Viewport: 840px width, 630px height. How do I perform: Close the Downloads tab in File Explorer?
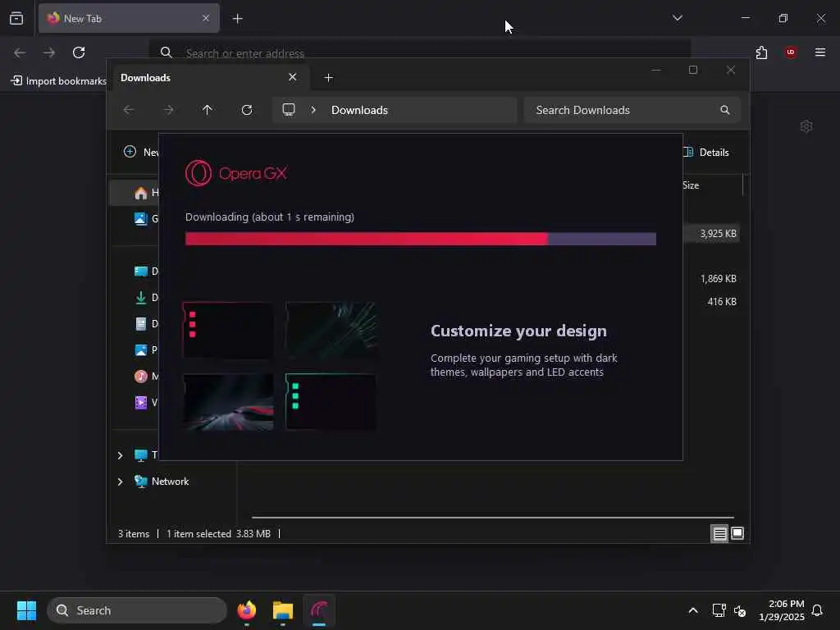point(293,77)
